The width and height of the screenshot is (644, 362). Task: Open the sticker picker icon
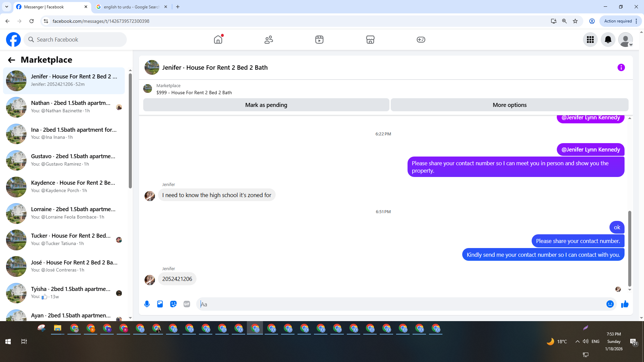pos(173,304)
